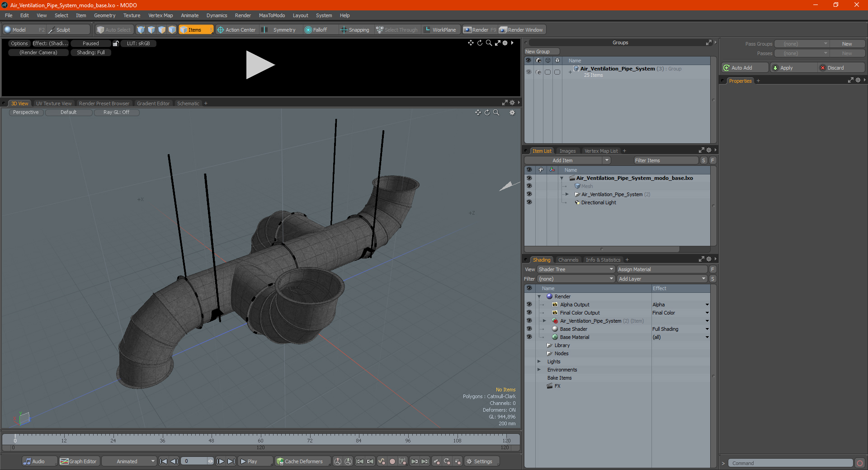868x470 pixels.
Task: Open the MaxToModo menu
Action: pos(272,15)
